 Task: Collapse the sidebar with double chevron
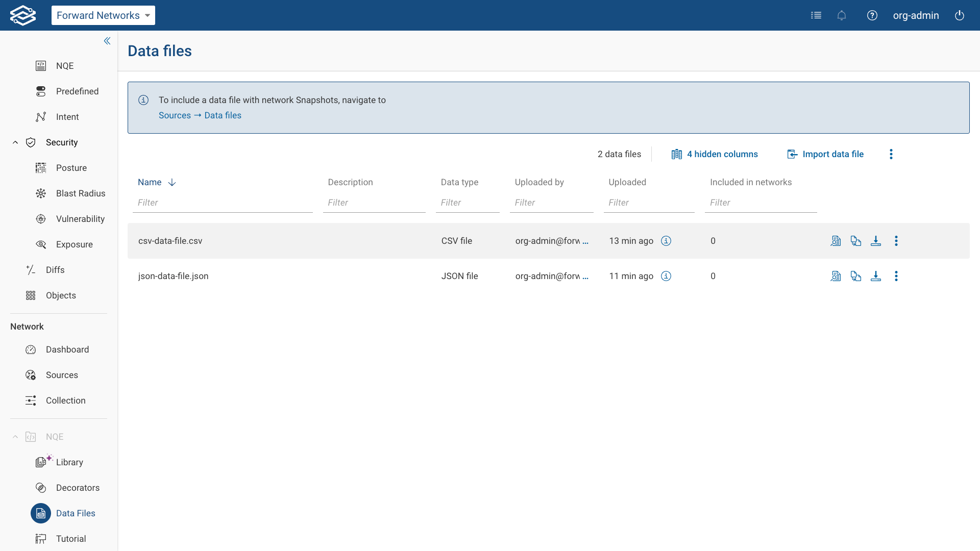point(107,41)
